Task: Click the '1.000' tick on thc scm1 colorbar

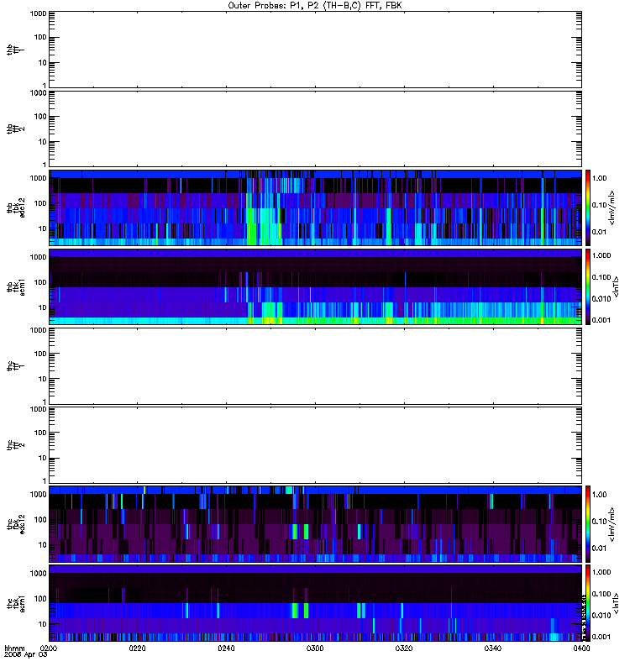Action: pyautogui.click(x=601, y=572)
